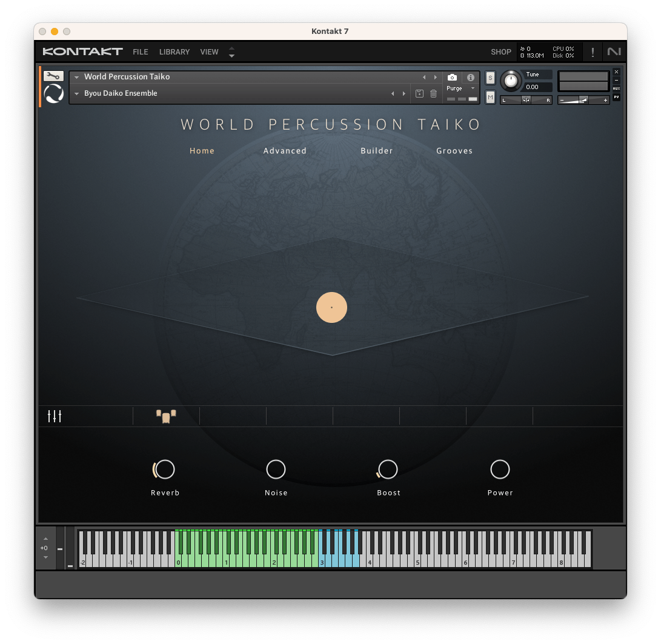This screenshot has width=661, height=644.
Task: Click the Tune label
Action: coord(533,74)
